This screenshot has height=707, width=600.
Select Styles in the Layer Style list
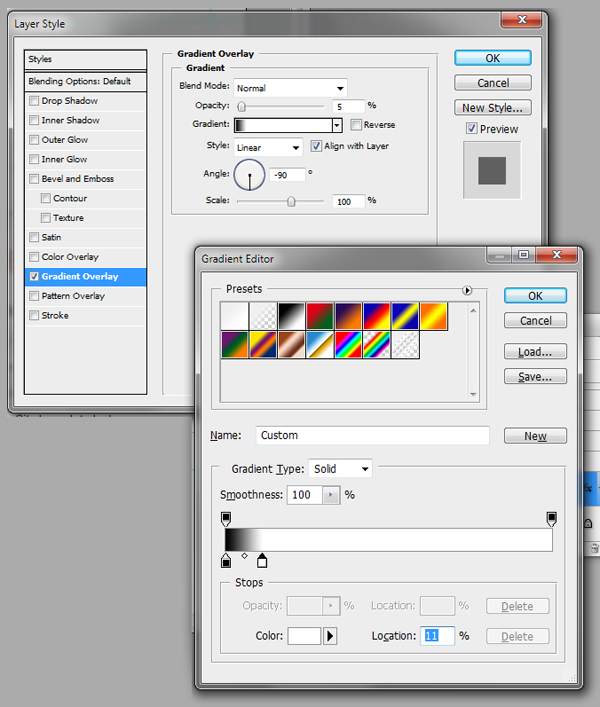pyautogui.click(x=86, y=59)
